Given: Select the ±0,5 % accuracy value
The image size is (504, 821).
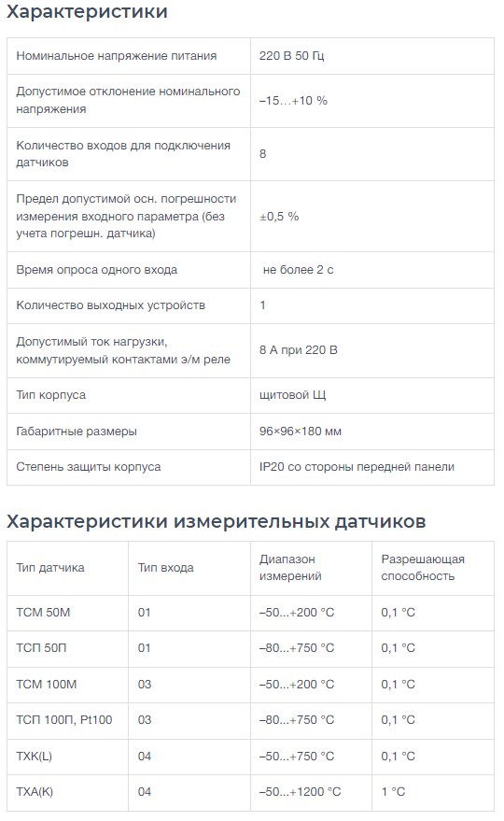Looking at the screenshot, I should coord(279,217).
